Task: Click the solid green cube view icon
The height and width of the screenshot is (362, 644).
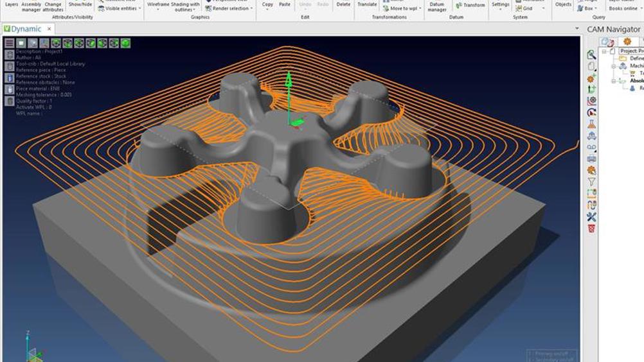Action: coord(126,43)
